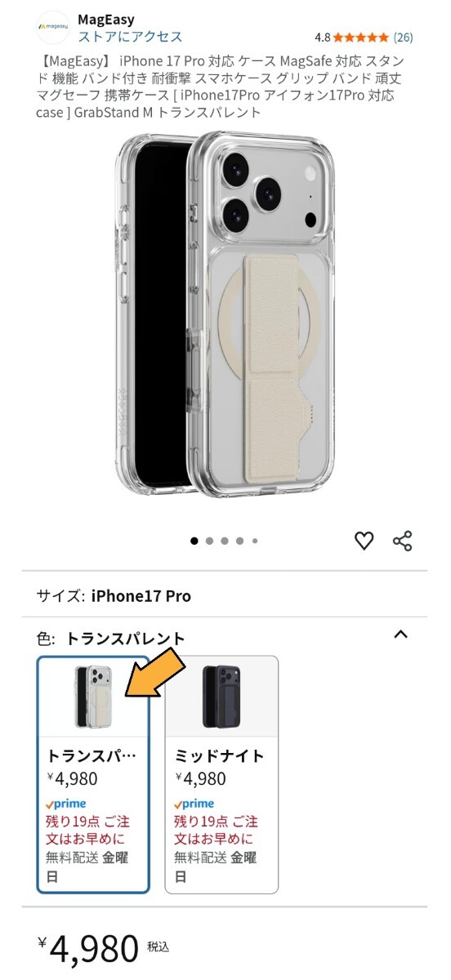Open the (26) reviews count link

[404, 38]
